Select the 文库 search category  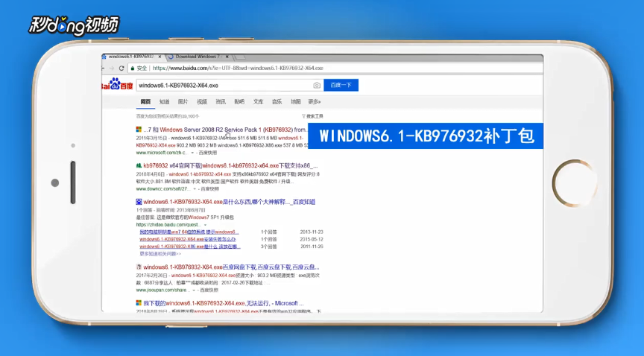[x=259, y=102]
